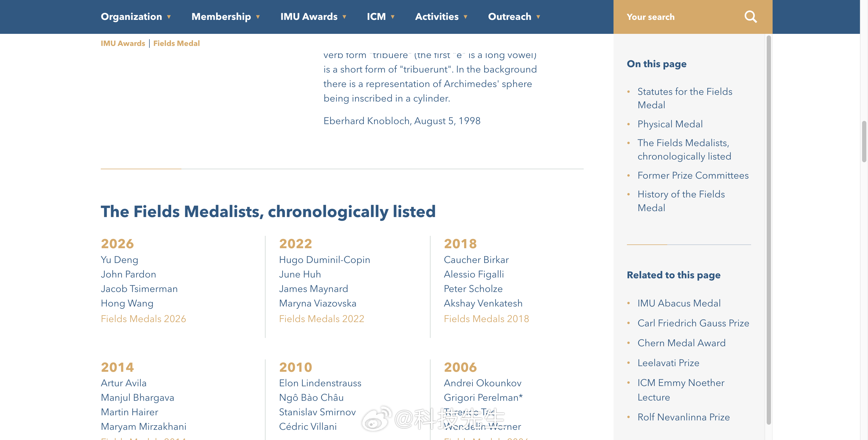The width and height of the screenshot is (868, 440).
Task: Expand the Membership dropdown arrow
Action: 258,17
